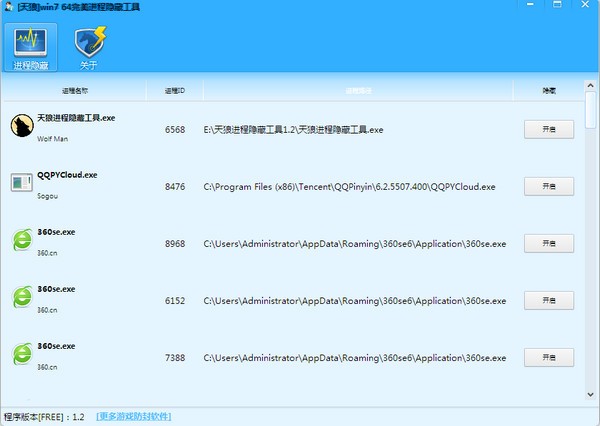Click PID value 8968
The image size is (600, 426).
175,244
